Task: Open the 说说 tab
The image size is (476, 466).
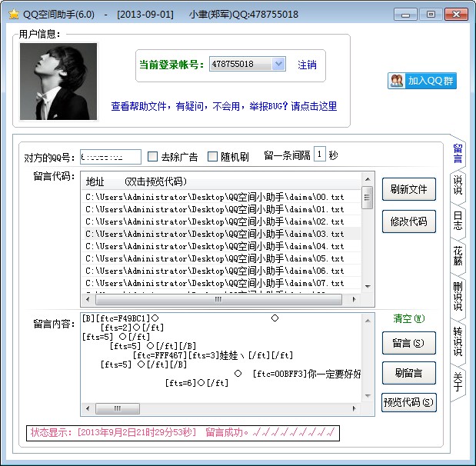Action: (x=458, y=185)
